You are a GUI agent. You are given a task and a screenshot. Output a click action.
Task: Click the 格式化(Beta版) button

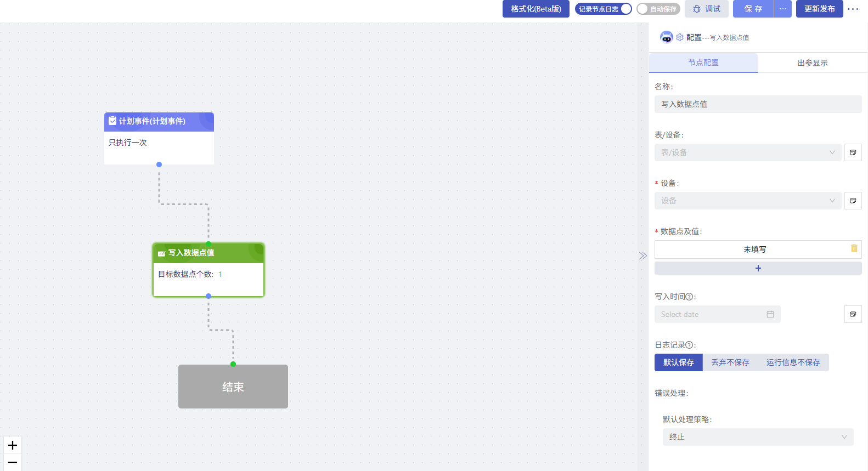pos(536,9)
